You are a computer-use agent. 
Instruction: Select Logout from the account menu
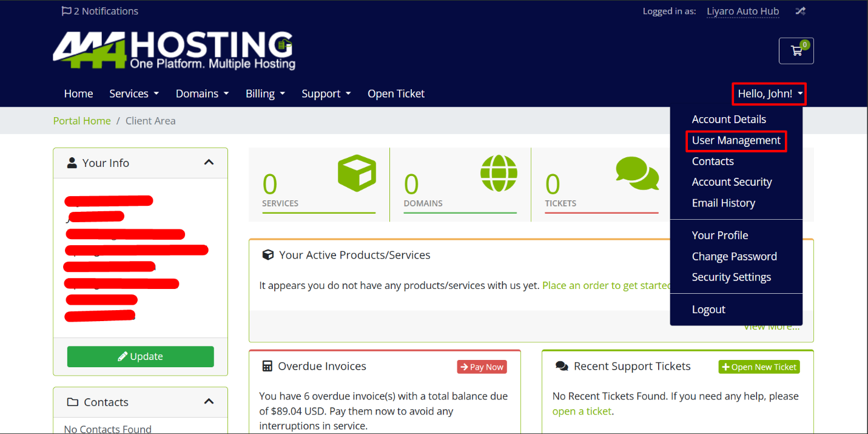[708, 310]
